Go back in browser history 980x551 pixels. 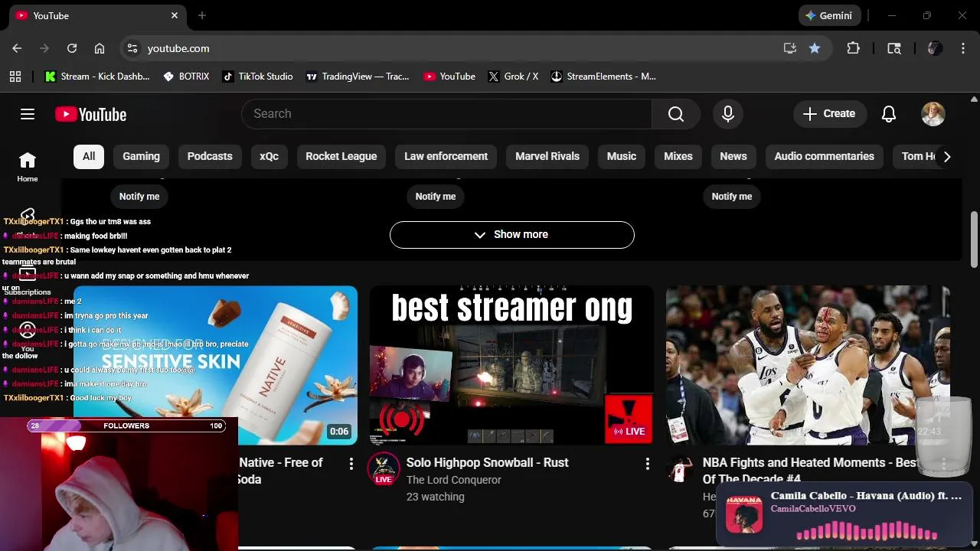coord(17,48)
